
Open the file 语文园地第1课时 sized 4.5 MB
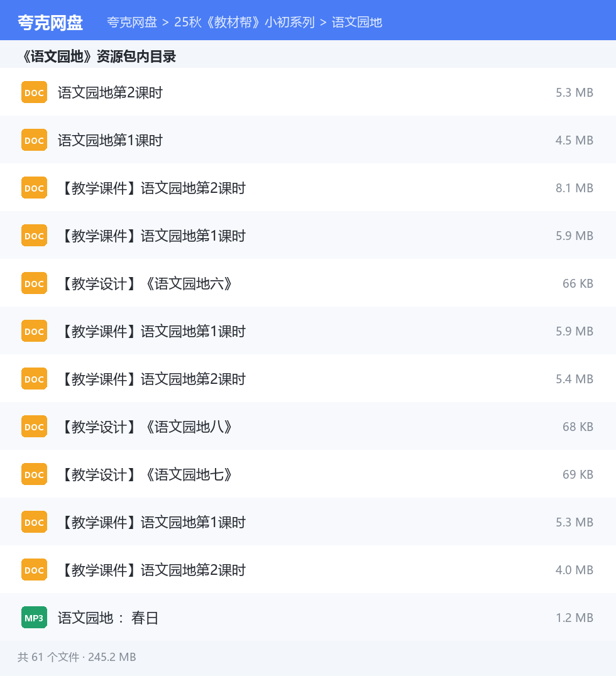pos(111,140)
